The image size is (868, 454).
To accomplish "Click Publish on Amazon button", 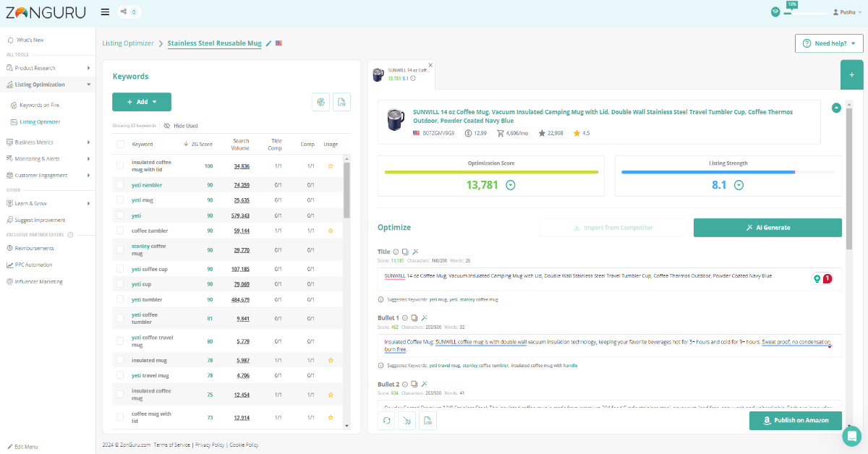I will 796,421.
